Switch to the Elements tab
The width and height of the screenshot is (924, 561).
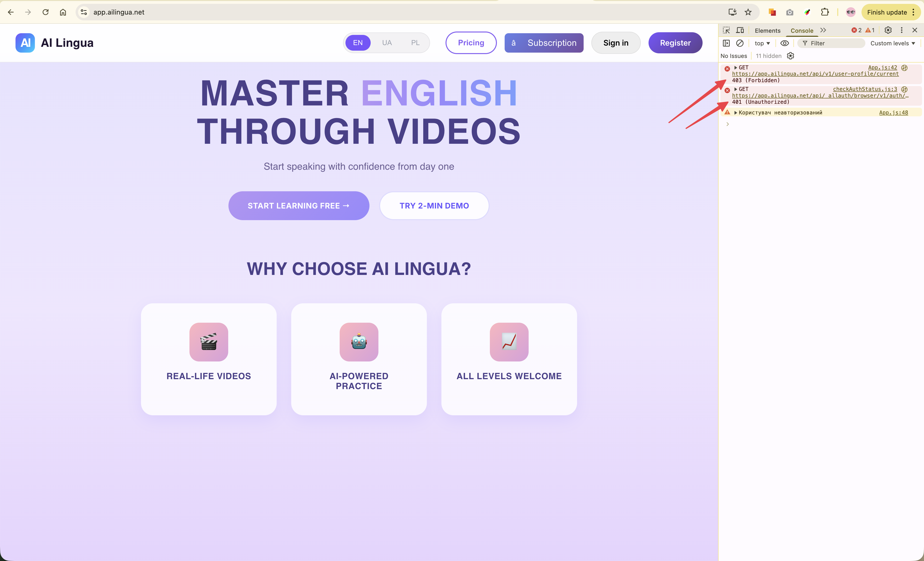(767, 31)
